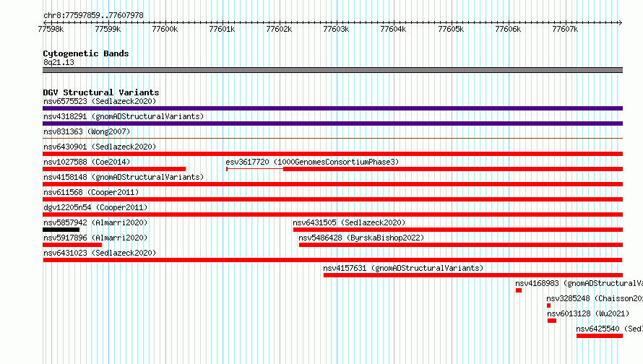Click the nsv1027588 short red bar
Viewport: 643px width, 364px height.
pyautogui.click(x=114, y=169)
